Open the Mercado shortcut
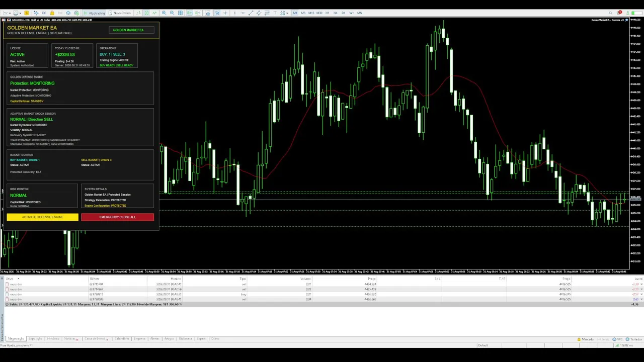The width and height of the screenshot is (644, 362). [x=585, y=339]
